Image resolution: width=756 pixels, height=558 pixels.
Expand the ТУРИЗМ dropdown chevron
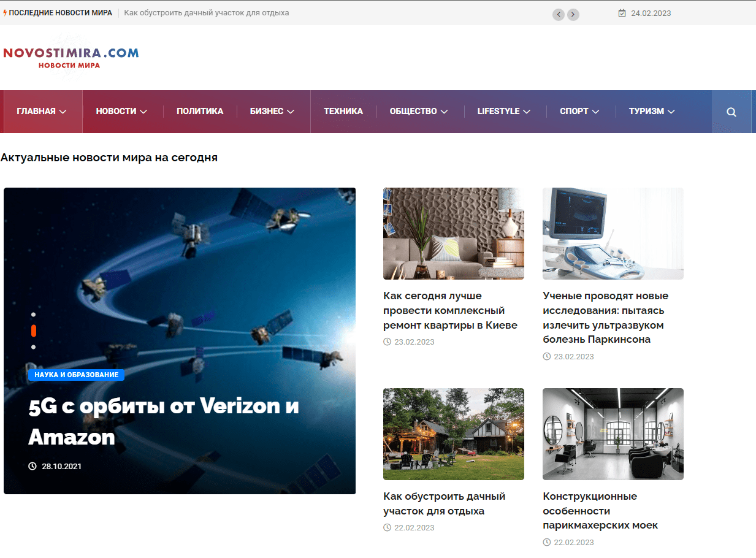coord(671,112)
